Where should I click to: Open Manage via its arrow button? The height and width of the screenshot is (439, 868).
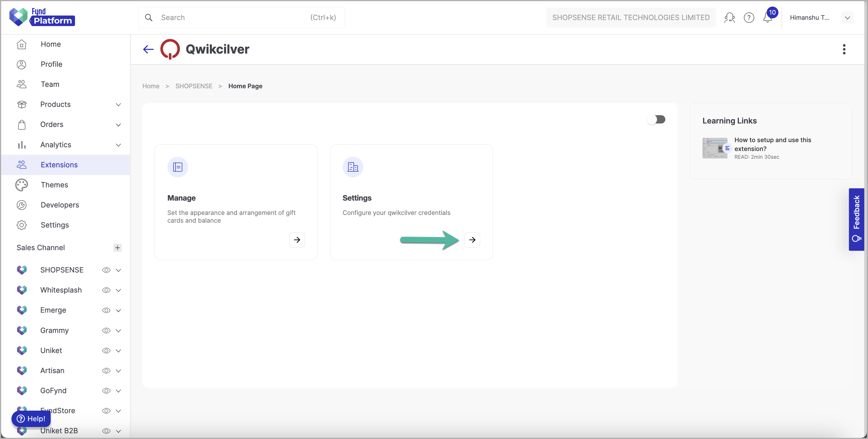[297, 240]
